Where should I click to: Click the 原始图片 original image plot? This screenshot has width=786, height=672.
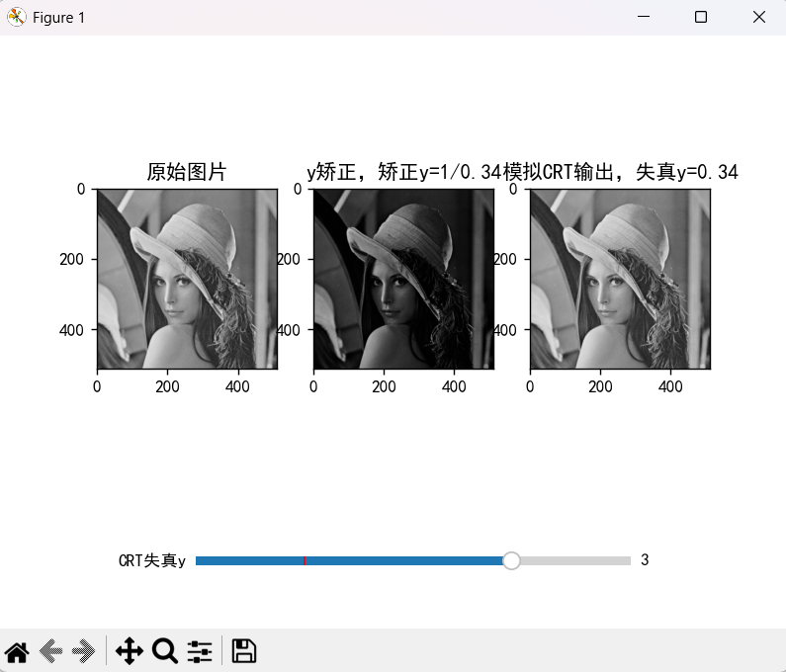pos(186,279)
